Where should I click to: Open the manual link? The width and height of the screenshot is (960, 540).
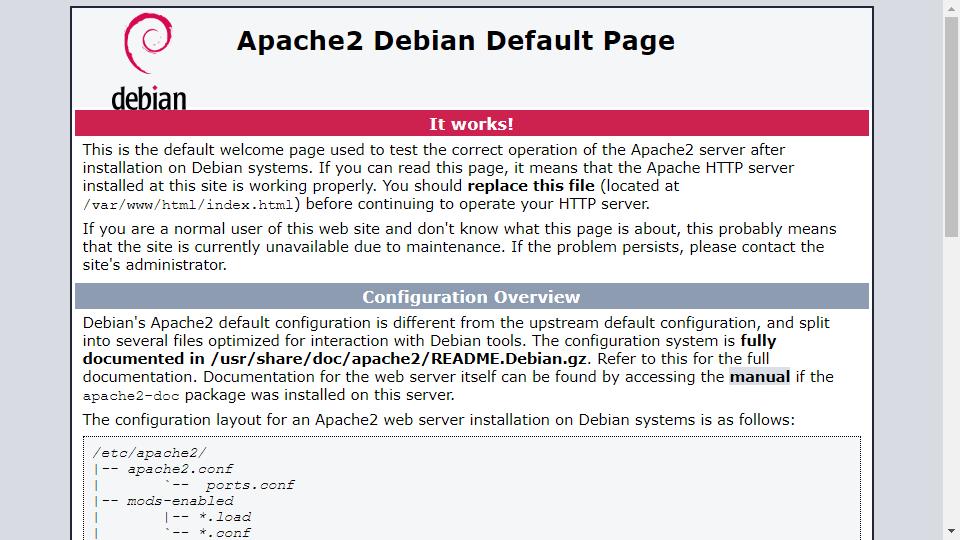[x=760, y=377]
